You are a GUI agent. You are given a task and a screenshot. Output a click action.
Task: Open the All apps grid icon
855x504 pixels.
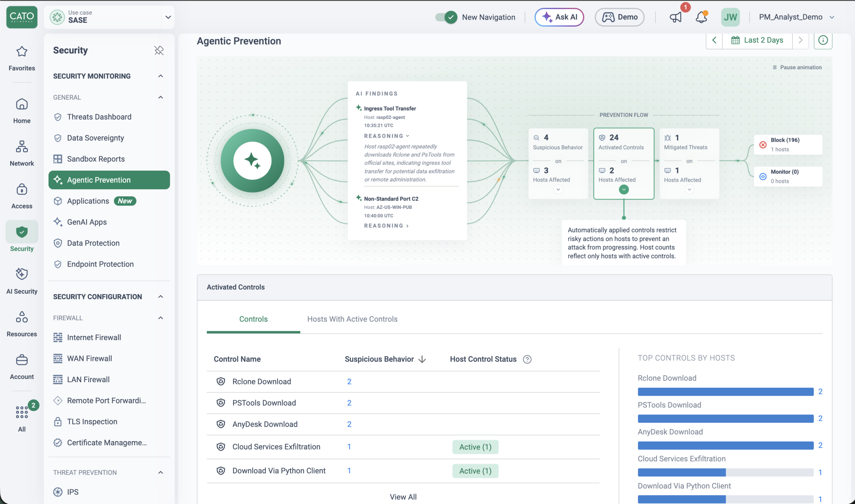22,412
